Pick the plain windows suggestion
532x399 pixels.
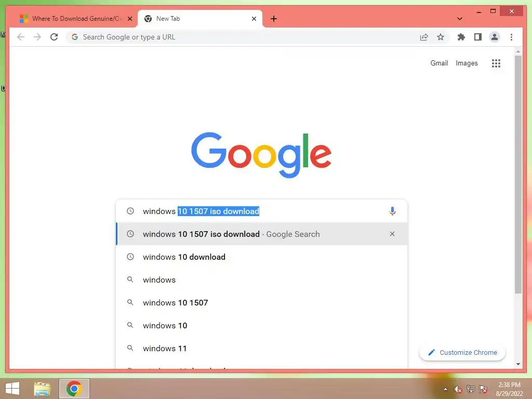click(261, 280)
